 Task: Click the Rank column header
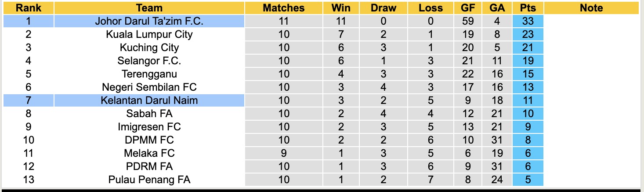[x=28, y=8]
